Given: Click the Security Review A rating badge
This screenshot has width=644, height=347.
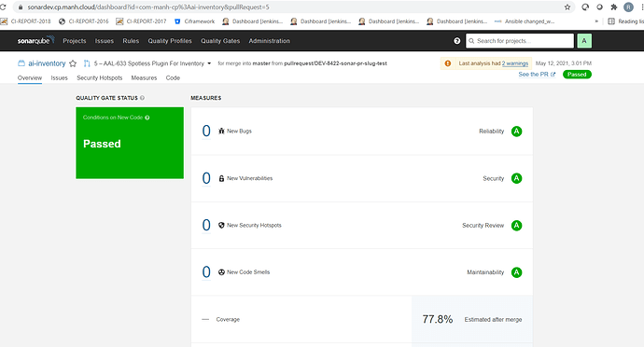Looking at the screenshot, I should [x=516, y=225].
